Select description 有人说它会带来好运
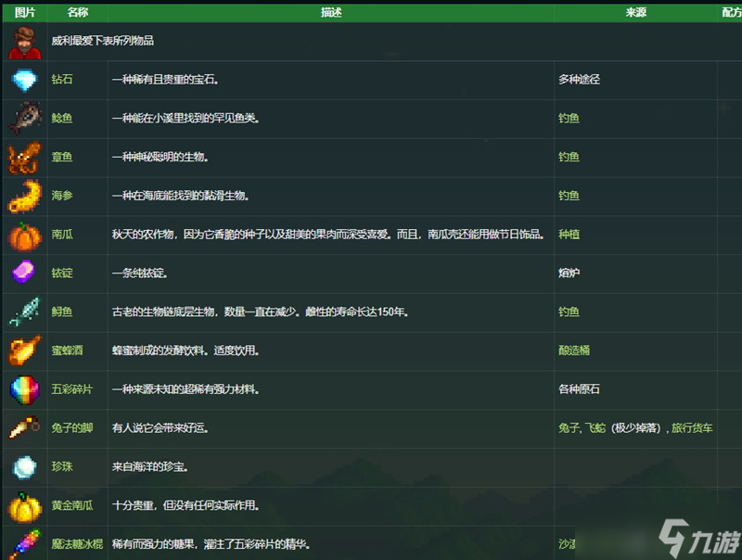The width and height of the screenshot is (742, 560). click(x=160, y=428)
